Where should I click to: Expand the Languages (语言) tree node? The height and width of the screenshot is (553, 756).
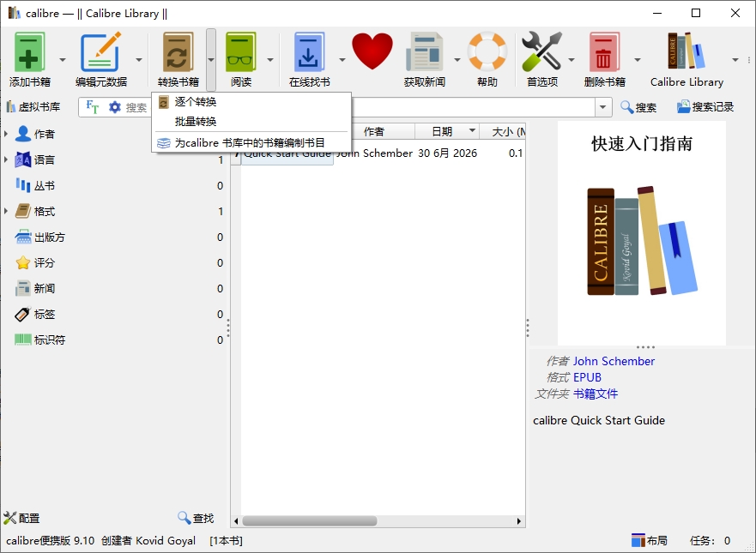[x=6, y=159]
